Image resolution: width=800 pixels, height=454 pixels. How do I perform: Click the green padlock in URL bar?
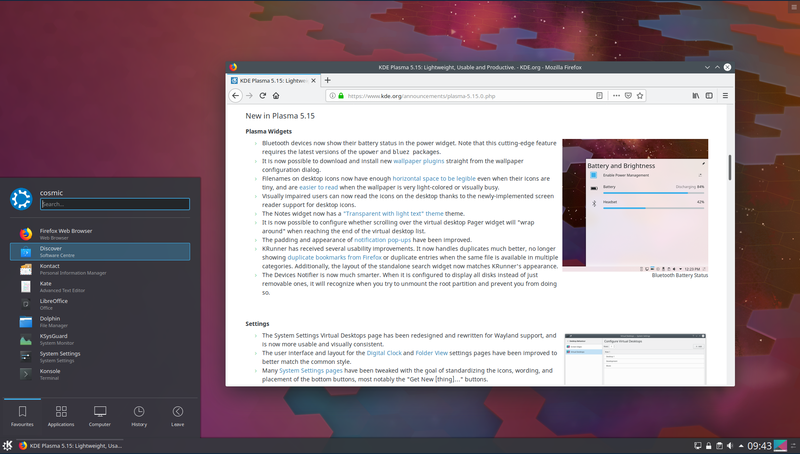point(341,95)
